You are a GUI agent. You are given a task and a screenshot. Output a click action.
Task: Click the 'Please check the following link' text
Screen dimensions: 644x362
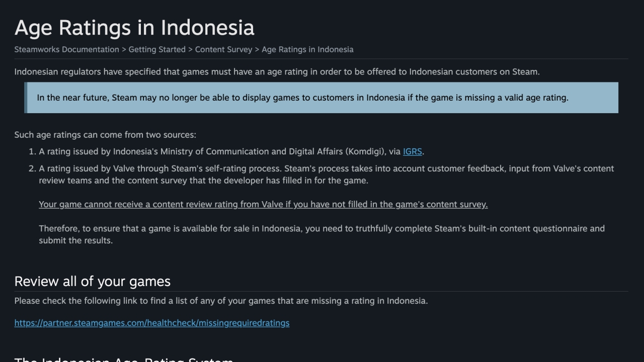click(221, 301)
